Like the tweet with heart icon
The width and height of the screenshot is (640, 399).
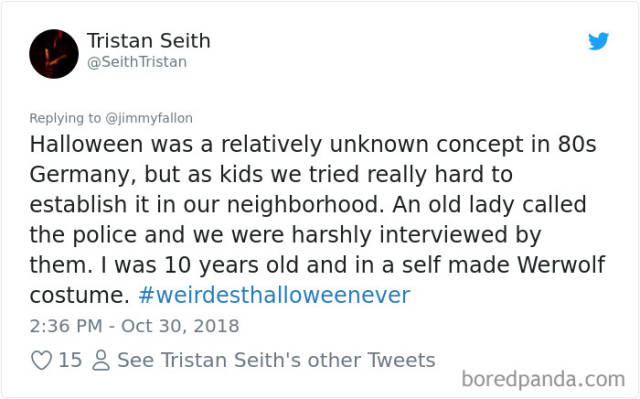coord(42,360)
